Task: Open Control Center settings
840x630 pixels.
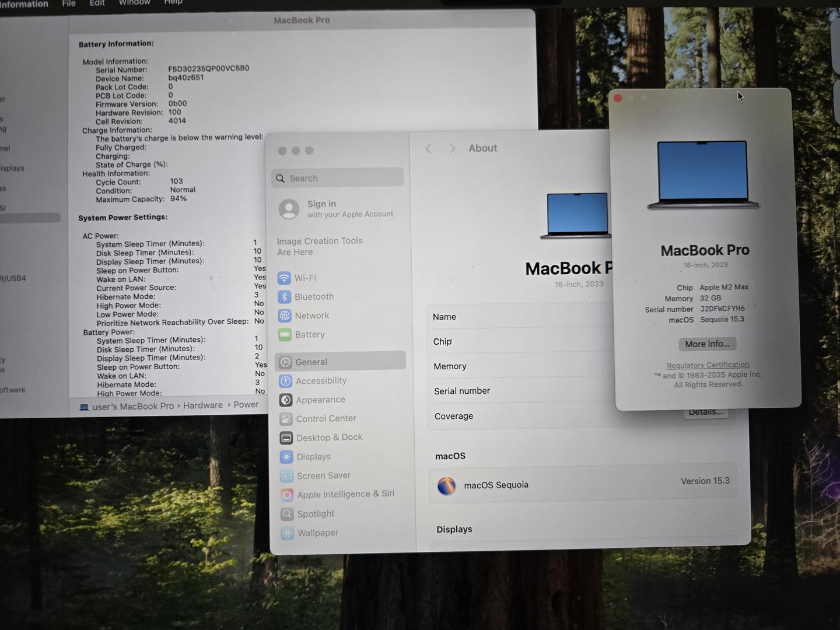Action: pos(325,419)
